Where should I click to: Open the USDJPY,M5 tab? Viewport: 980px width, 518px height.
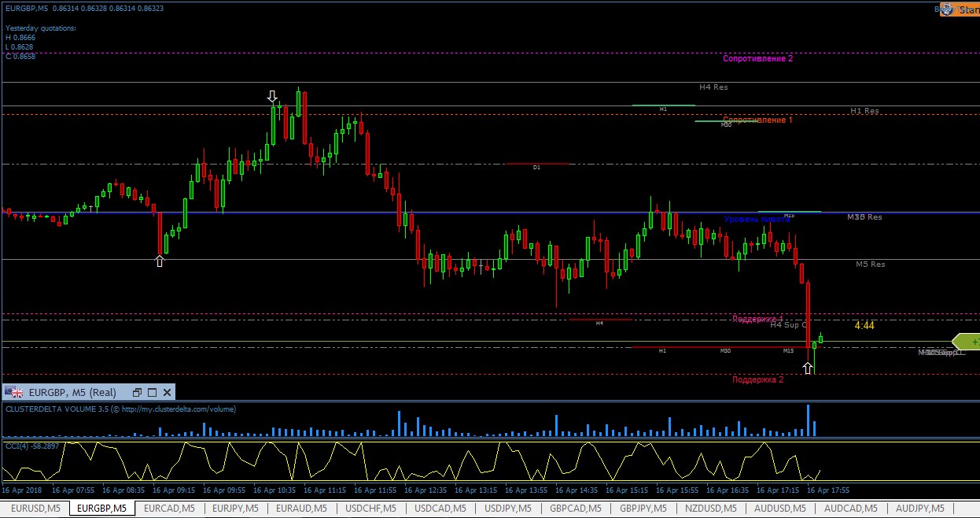(x=508, y=509)
